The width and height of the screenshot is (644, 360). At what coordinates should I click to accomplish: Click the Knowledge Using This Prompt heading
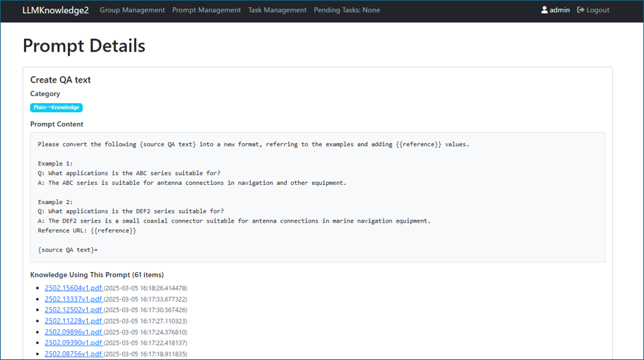pos(97,275)
